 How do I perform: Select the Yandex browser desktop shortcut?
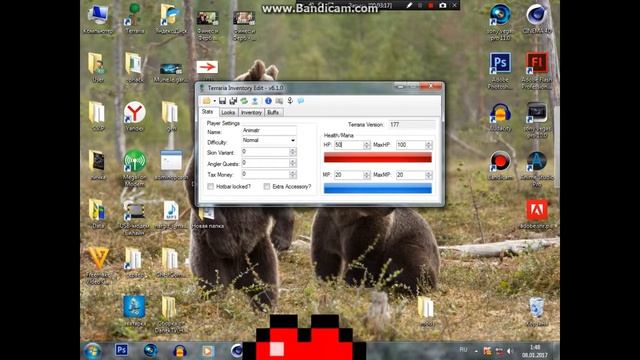coord(134,116)
